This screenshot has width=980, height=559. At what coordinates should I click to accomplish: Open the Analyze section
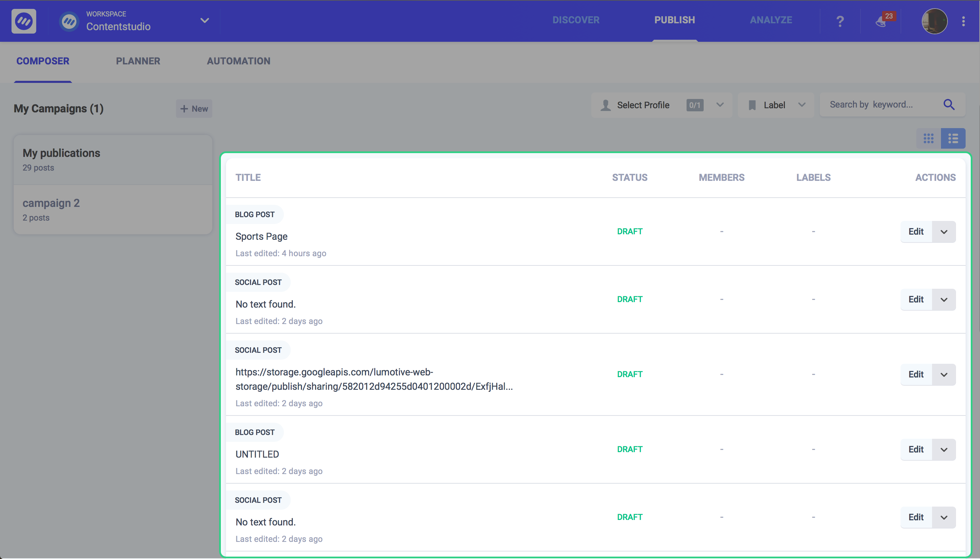(771, 20)
